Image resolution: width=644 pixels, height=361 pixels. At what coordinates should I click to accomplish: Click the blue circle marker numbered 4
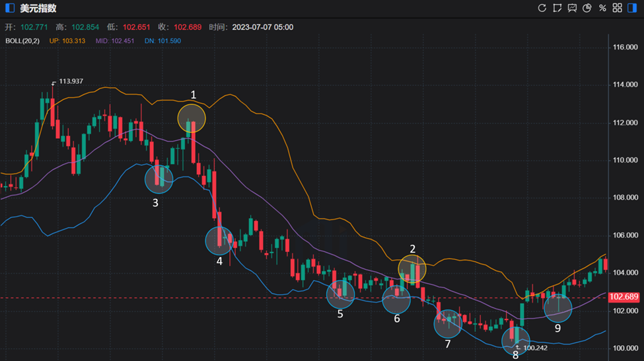click(x=219, y=241)
